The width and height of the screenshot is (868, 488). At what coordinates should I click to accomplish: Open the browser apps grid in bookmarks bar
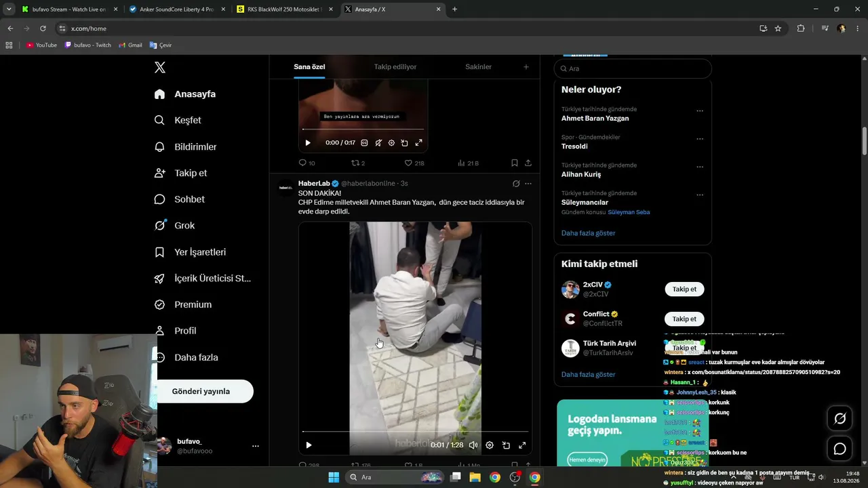[x=9, y=45]
